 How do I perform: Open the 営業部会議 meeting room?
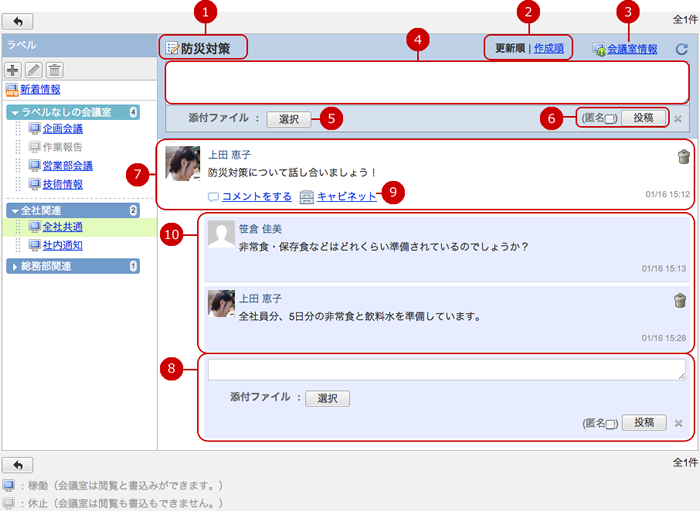tap(67, 166)
